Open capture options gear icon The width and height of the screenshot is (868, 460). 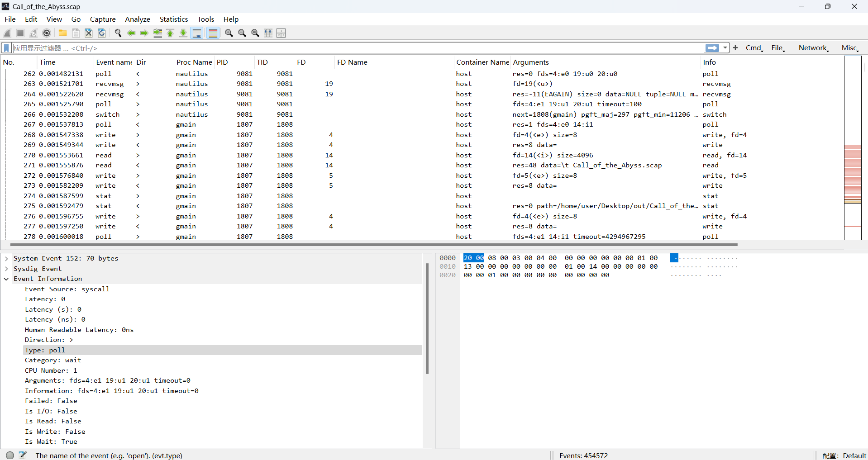(x=47, y=33)
